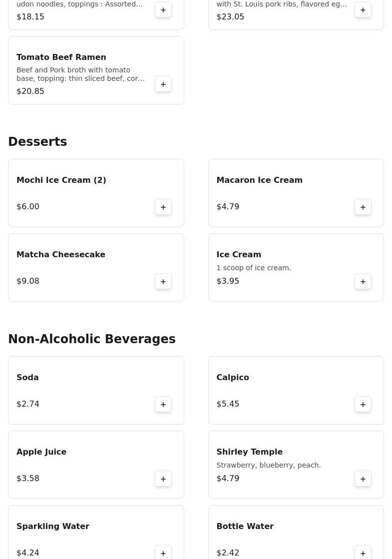Select the Shirley Temple item name
The height and width of the screenshot is (559, 392).
click(x=249, y=452)
